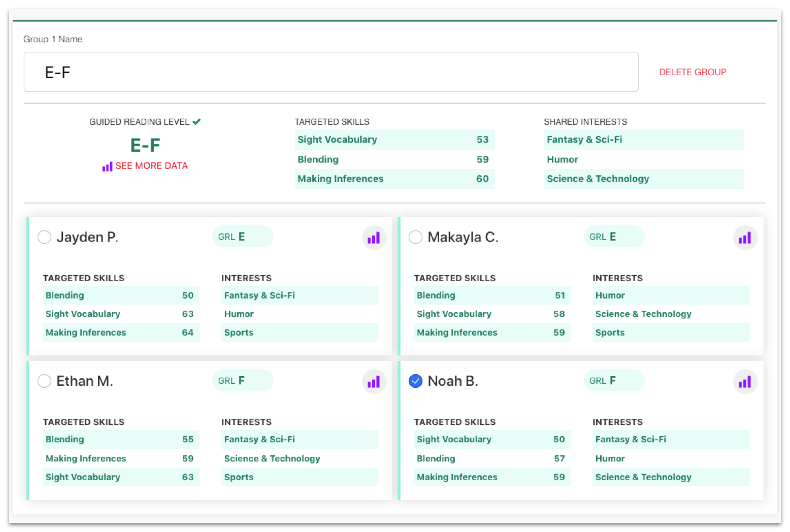Select Ethan M. radio button
The height and width of the screenshot is (532, 790).
[x=45, y=381]
